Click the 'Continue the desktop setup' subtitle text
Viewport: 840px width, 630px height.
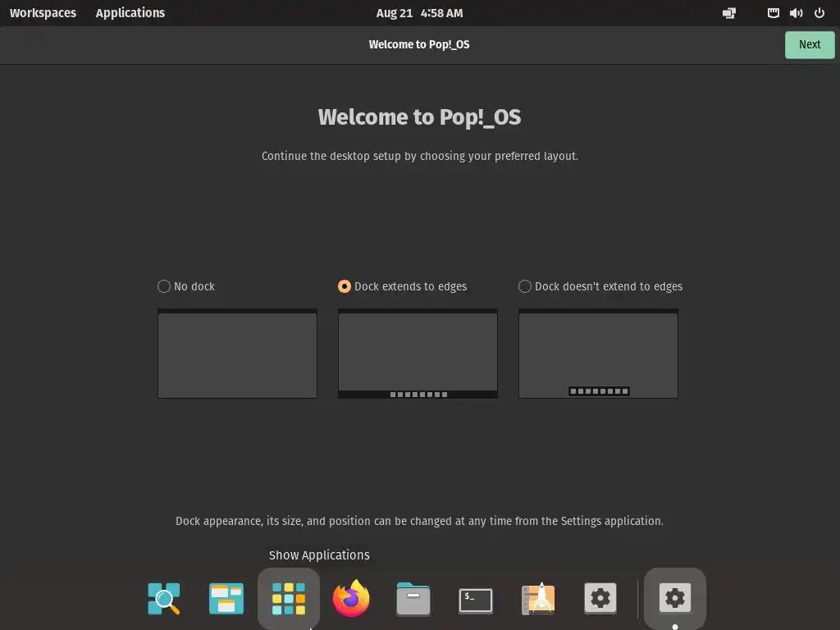tap(420, 157)
